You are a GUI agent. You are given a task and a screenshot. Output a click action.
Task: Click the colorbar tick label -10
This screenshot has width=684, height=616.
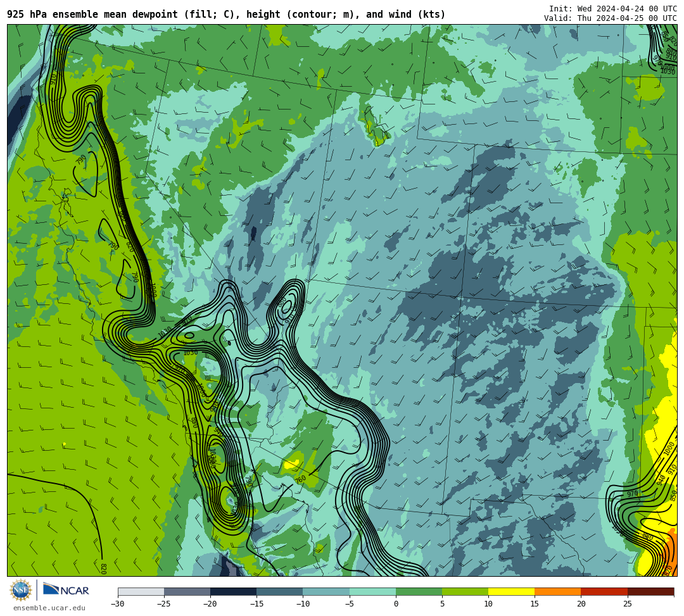coord(303,604)
